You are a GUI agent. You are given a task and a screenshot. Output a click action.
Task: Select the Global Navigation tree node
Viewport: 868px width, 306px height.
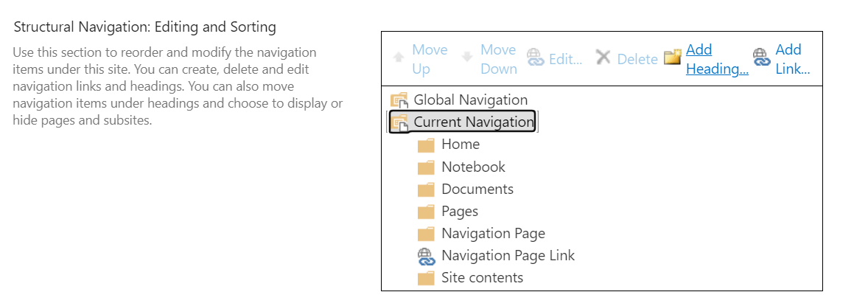471,100
